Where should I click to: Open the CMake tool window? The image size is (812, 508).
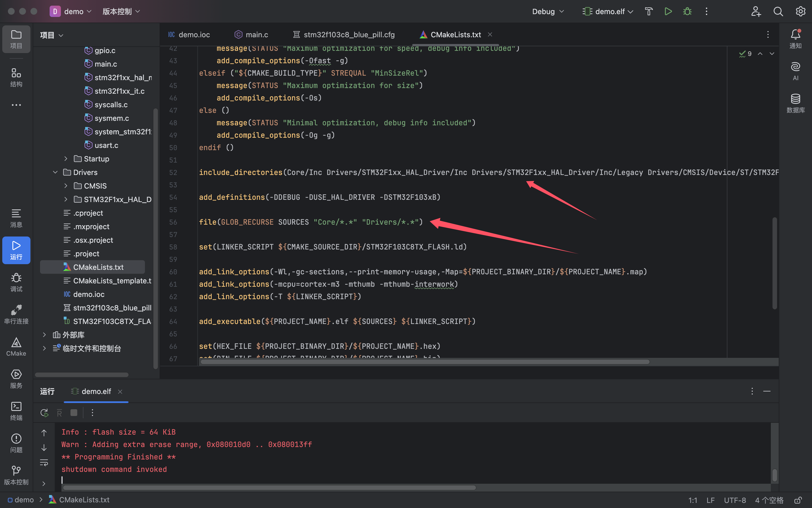tap(16, 347)
